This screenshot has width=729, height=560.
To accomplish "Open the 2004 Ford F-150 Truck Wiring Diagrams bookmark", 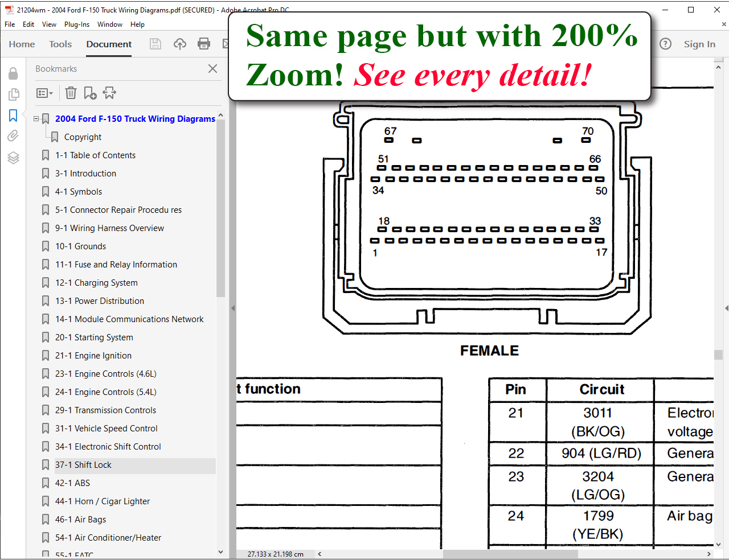I will 135,119.
